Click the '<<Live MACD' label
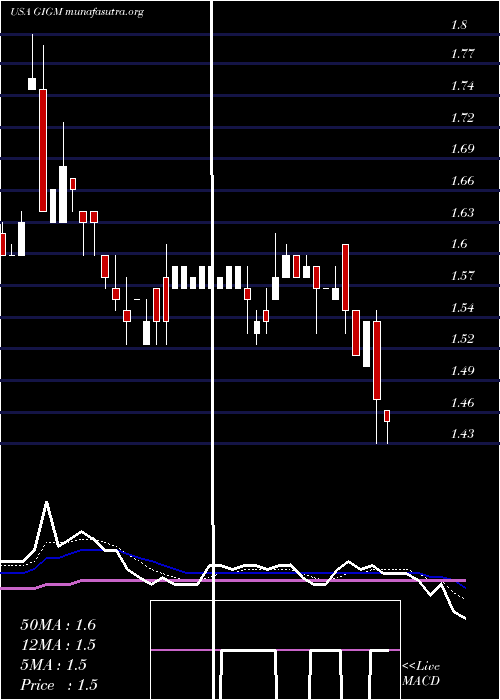This screenshot has height=700, width=500. click(x=421, y=674)
